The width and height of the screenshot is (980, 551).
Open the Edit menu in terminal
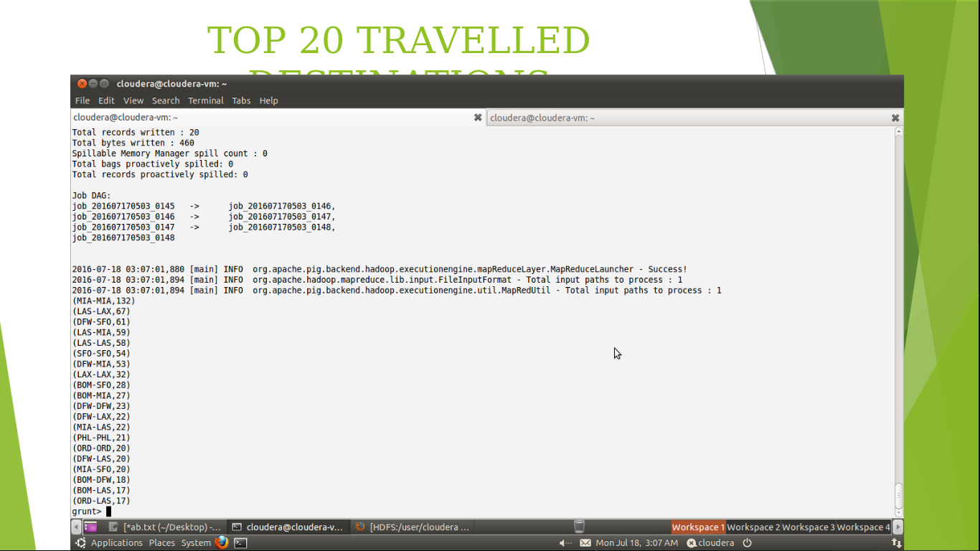[106, 100]
